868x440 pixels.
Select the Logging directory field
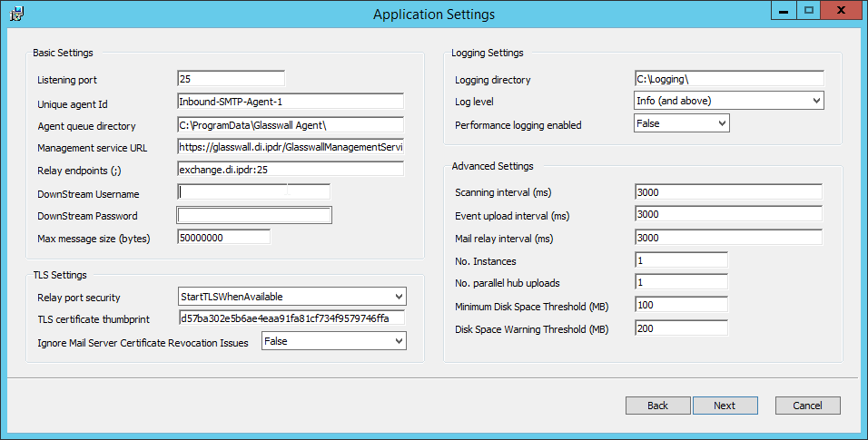(728, 79)
